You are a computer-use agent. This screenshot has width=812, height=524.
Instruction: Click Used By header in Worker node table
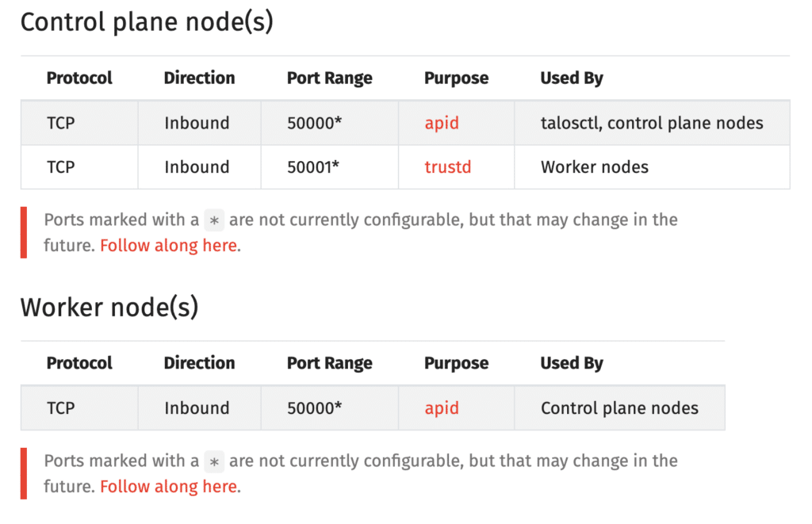[572, 364]
